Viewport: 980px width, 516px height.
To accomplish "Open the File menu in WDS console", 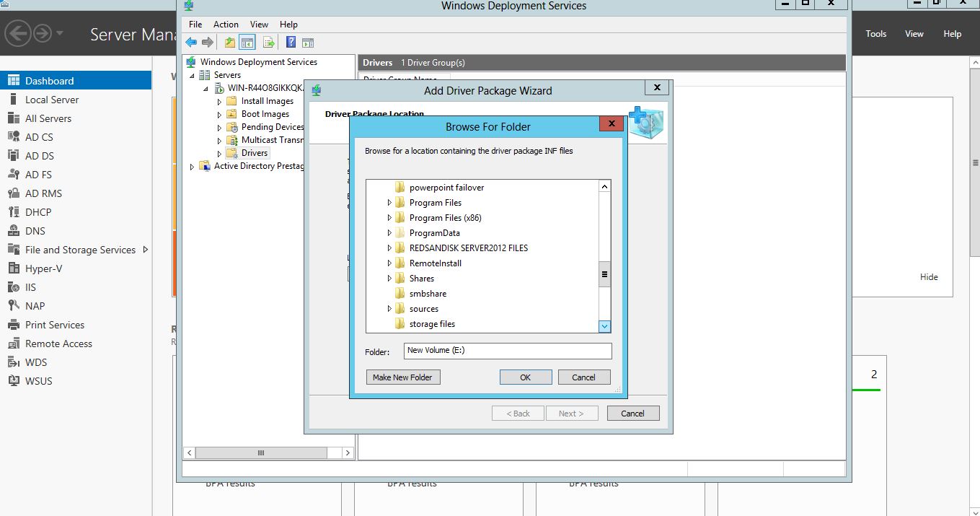I will coord(195,25).
